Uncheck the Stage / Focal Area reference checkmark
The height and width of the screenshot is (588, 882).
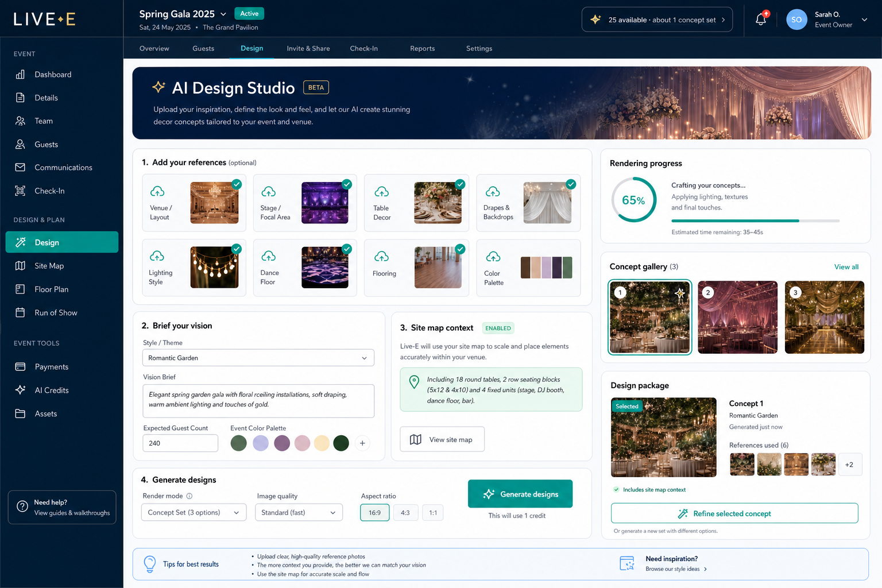[347, 184]
